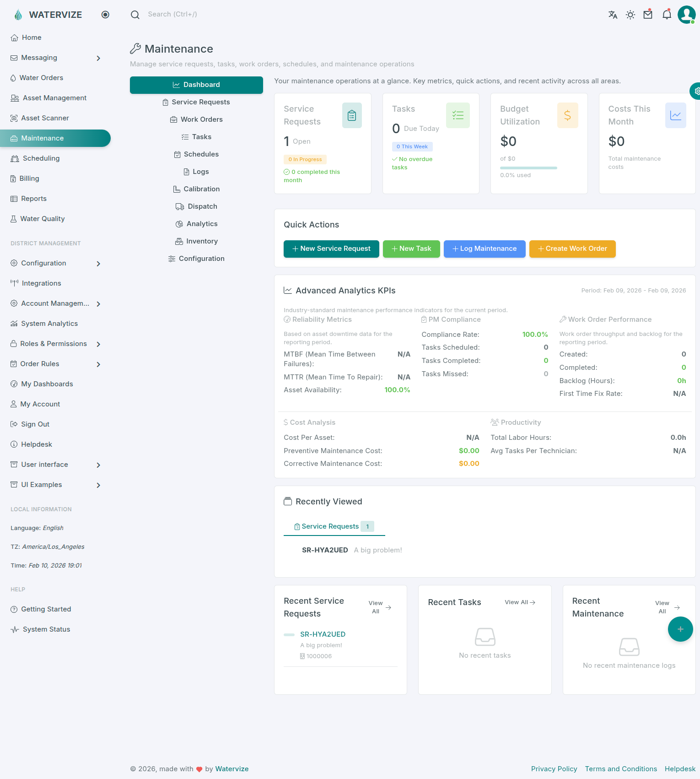Open the settings gear on right edge

pyautogui.click(x=696, y=91)
